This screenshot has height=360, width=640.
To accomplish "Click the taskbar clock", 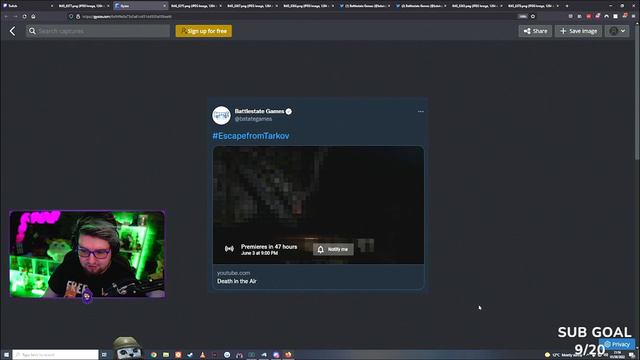I will pos(617,355).
